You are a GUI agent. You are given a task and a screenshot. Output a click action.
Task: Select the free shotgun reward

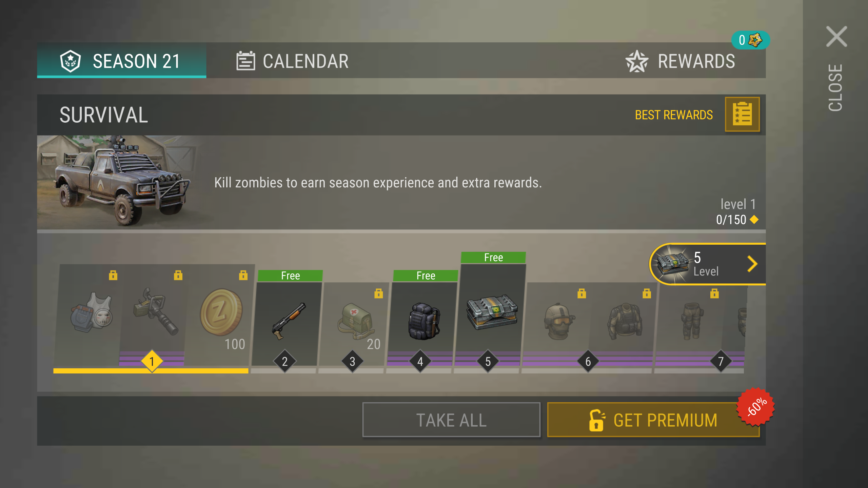[x=289, y=320]
